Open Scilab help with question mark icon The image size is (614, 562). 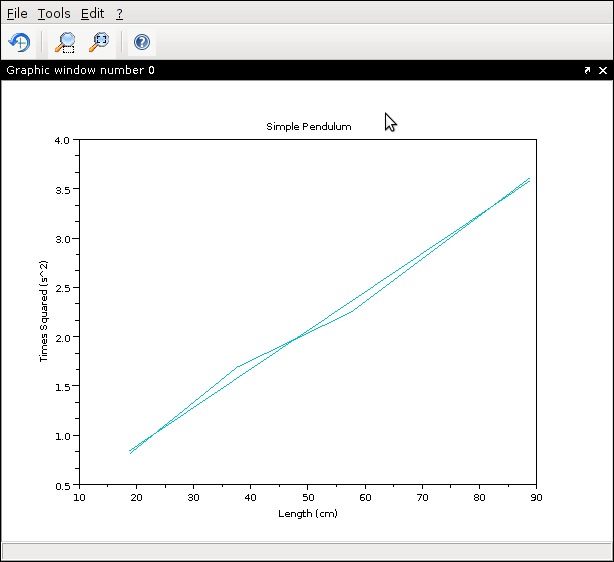(x=142, y=42)
